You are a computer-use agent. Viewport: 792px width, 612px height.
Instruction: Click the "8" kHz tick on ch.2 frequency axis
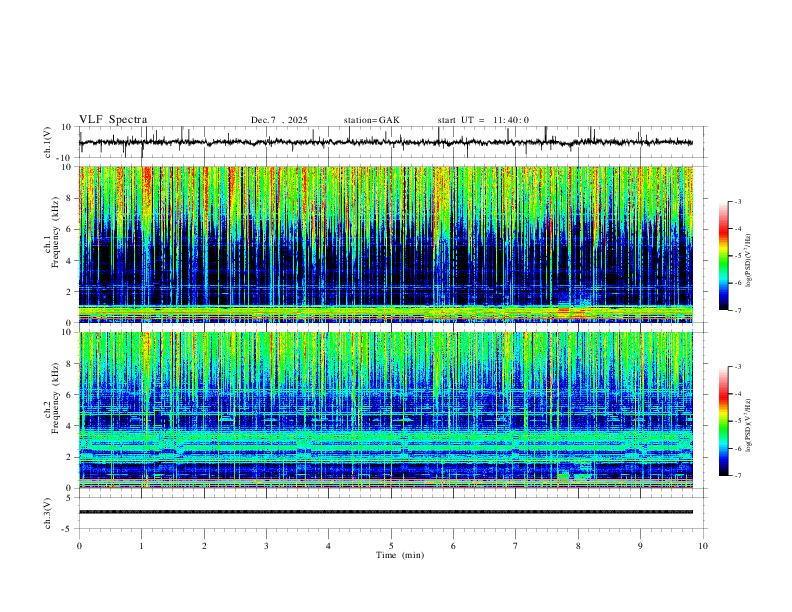pyautogui.click(x=70, y=364)
